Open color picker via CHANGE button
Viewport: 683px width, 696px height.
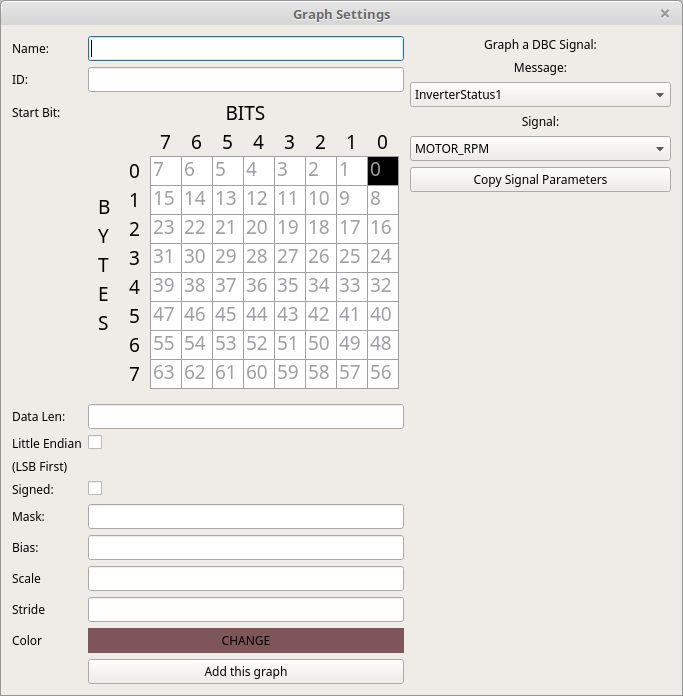pyautogui.click(x=245, y=641)
